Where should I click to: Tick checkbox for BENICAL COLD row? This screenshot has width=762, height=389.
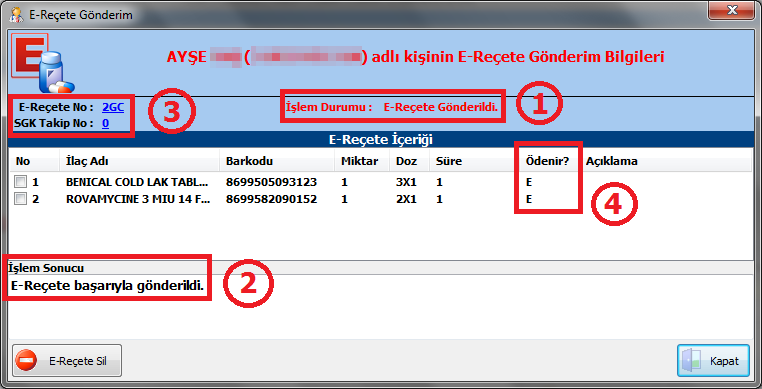20,182
